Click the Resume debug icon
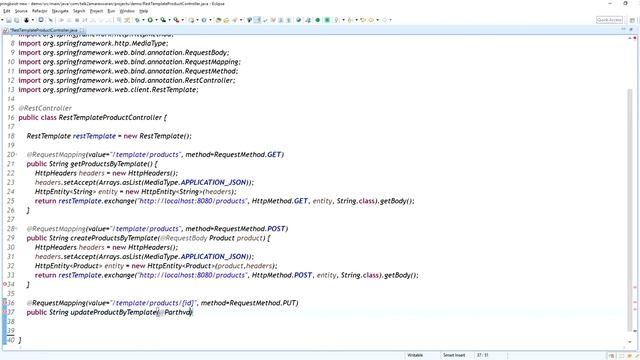640x360 pixels. (61, 20)
